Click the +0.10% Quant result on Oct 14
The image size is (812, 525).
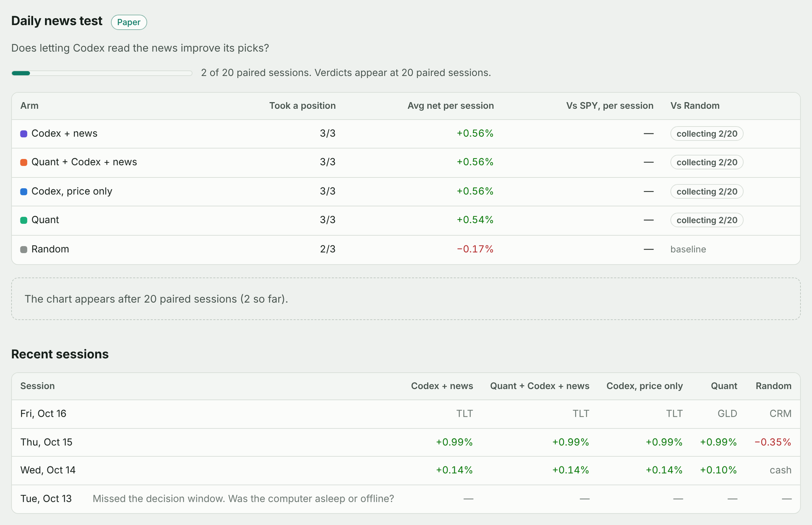(719, 470)
